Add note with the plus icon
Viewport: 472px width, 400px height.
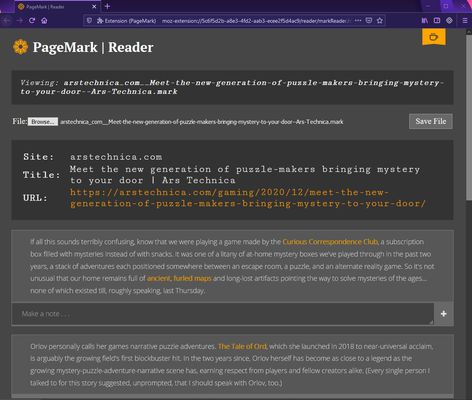coord(443,314)
